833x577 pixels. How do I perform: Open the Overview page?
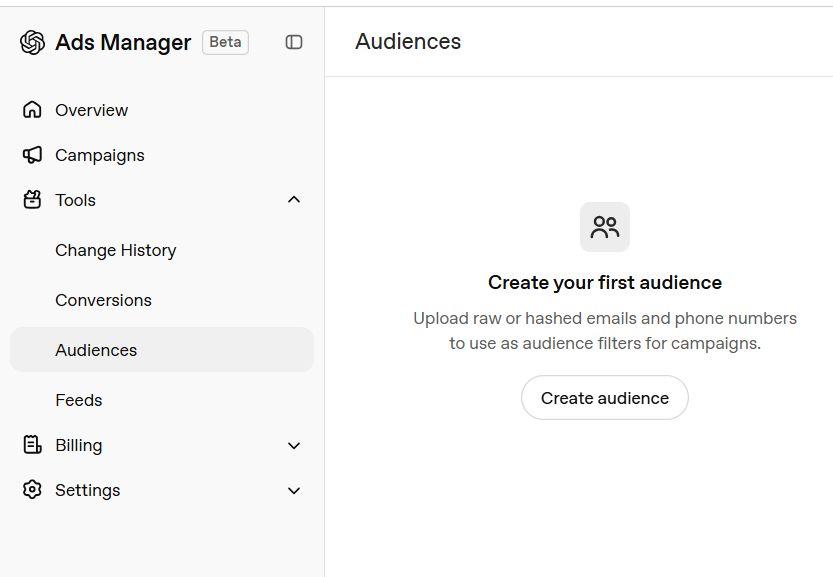[x=162, y=109]
